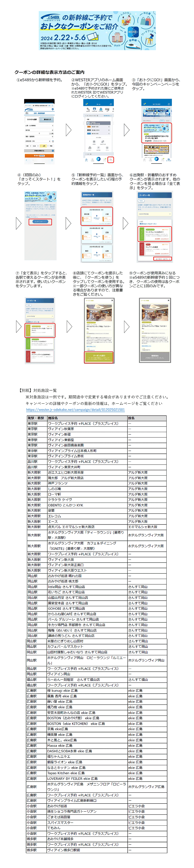Image resolution: width=194 pixels, height=868 pixels.
Task: Select the 駅名を入力 tab in step ①
Action: pos(47,119)
